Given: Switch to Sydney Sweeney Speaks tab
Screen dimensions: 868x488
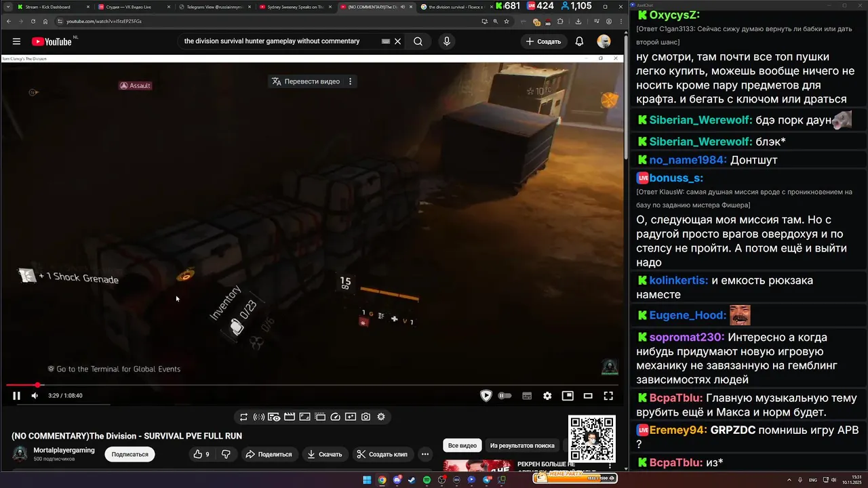Looking at the screenshot, I should coord(296,7).
